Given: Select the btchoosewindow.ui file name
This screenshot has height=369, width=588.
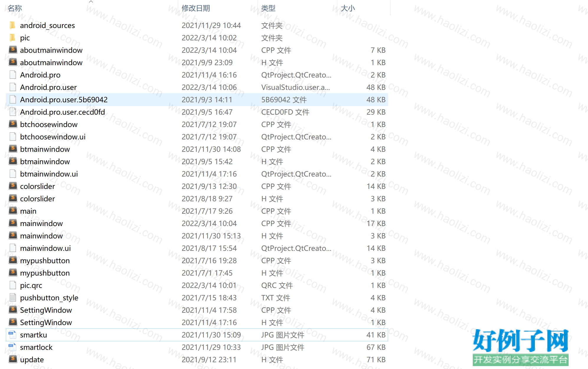Looking at the screenshot, I should pyautogui.click(x=53, y=137).
